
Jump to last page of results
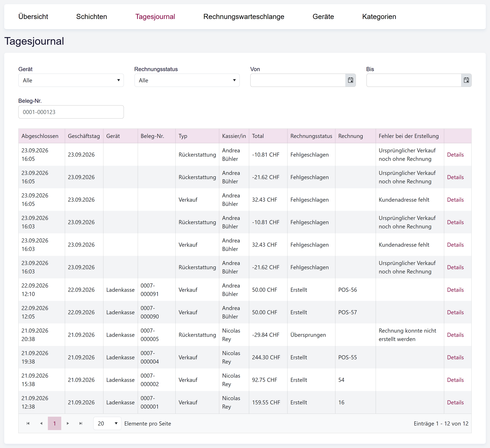(81, 424)
